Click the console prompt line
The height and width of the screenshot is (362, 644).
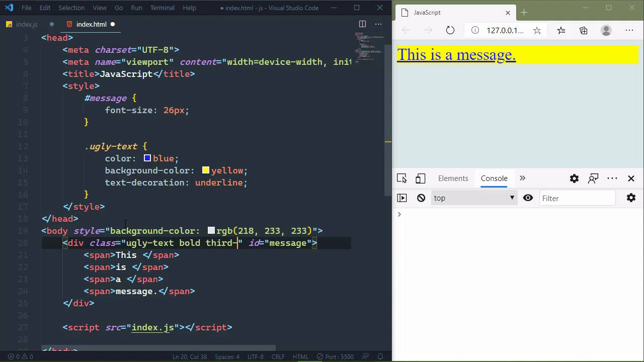(x=518, y=215)
